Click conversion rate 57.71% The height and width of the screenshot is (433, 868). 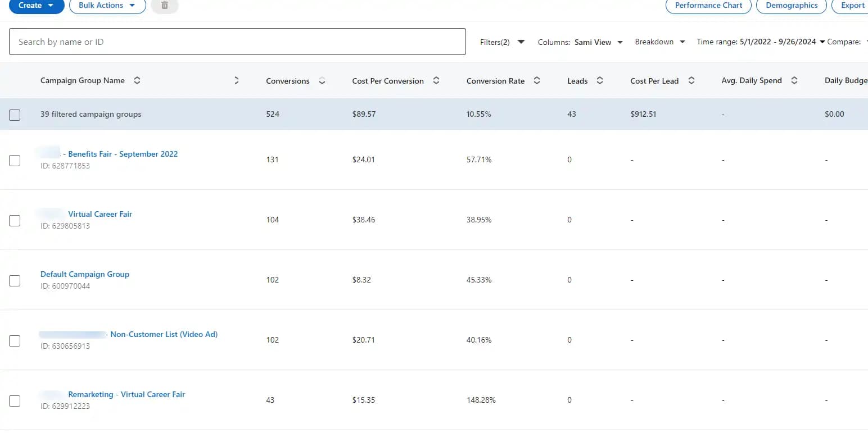(x=479, y=159)
